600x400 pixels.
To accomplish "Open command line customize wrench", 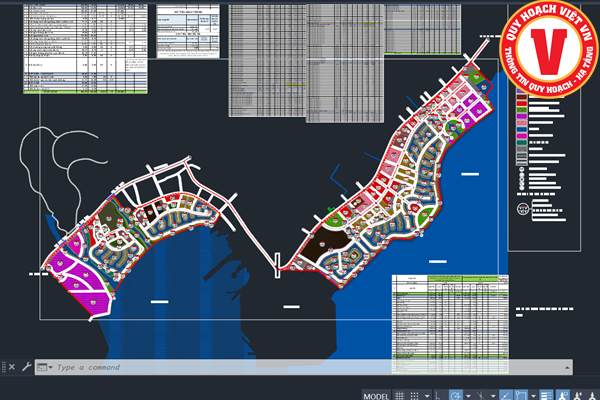I will [26, 367].
